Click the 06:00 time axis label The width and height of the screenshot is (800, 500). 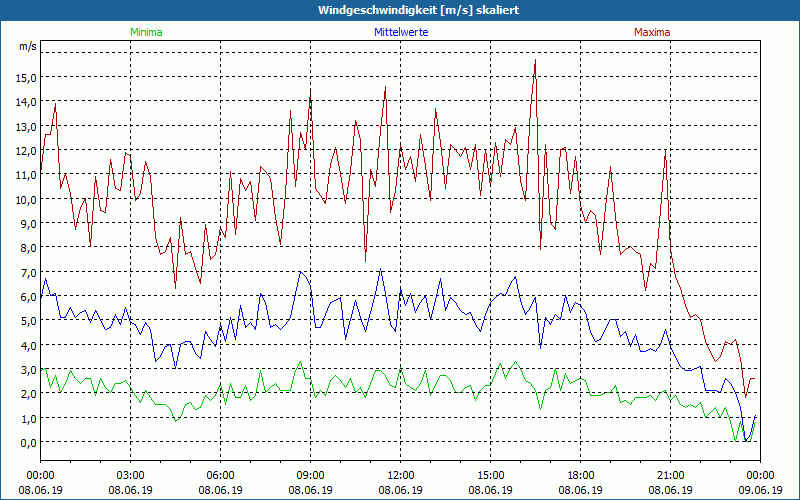(221, 475)
